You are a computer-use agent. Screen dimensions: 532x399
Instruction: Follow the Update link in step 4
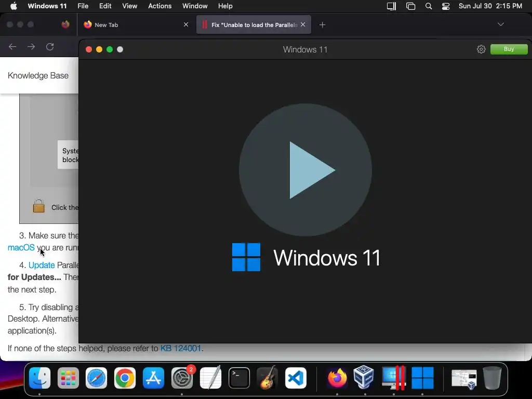[x=42, y=265]
